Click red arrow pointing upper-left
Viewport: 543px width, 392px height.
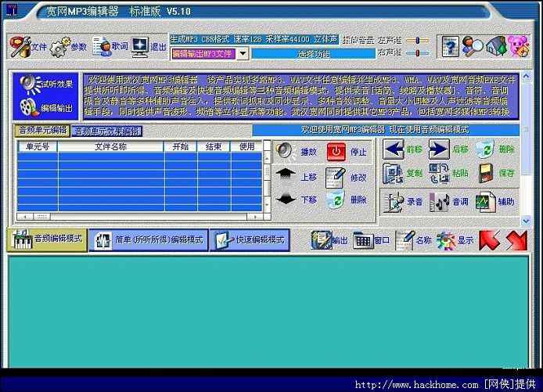coord(489,240)
